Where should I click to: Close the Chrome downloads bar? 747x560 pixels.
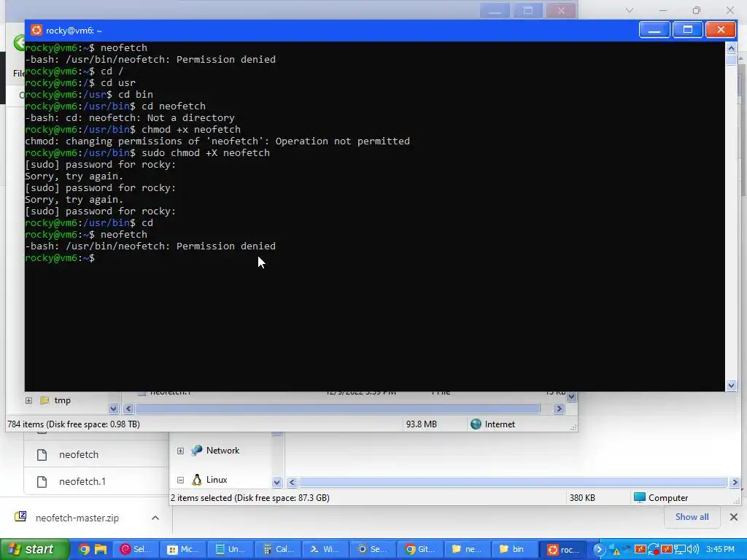(x=734, y=517)
